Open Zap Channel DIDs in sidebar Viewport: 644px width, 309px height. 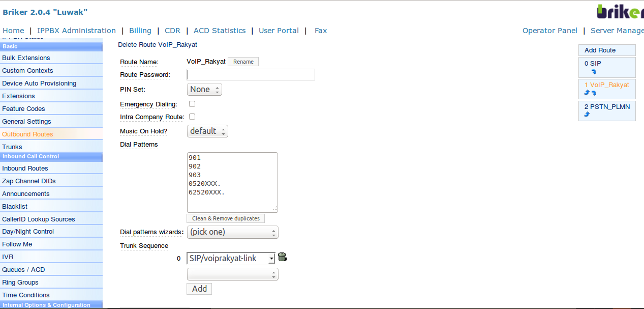coord(51,181)
